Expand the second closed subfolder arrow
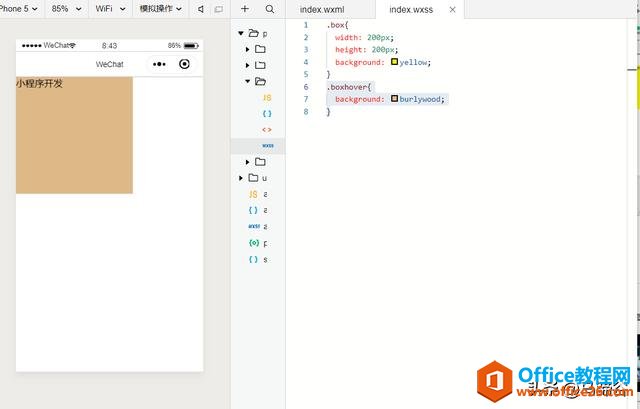This screenshot has width=640, height=409. point(247,65)
